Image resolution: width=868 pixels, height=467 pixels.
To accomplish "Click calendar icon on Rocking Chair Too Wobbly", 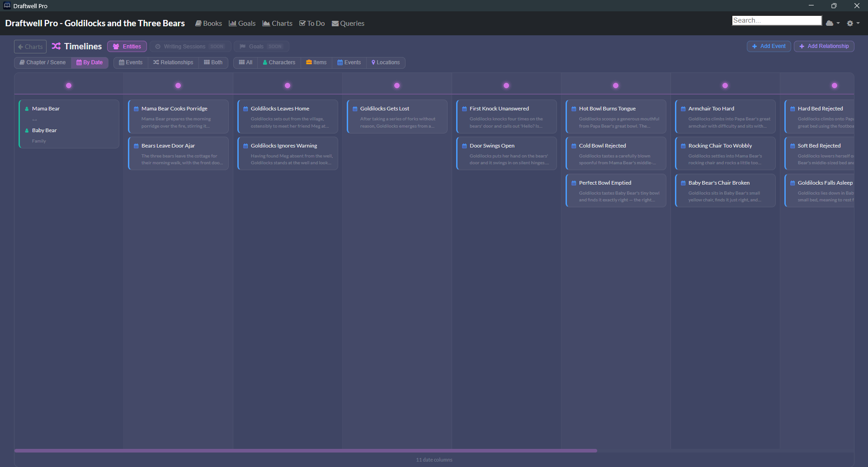I will (683, 146).
